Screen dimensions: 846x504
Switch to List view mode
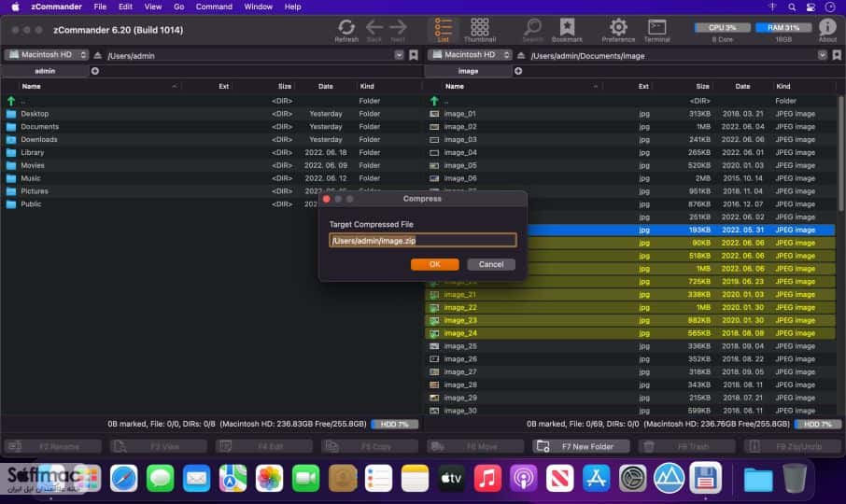click(443, 30)
